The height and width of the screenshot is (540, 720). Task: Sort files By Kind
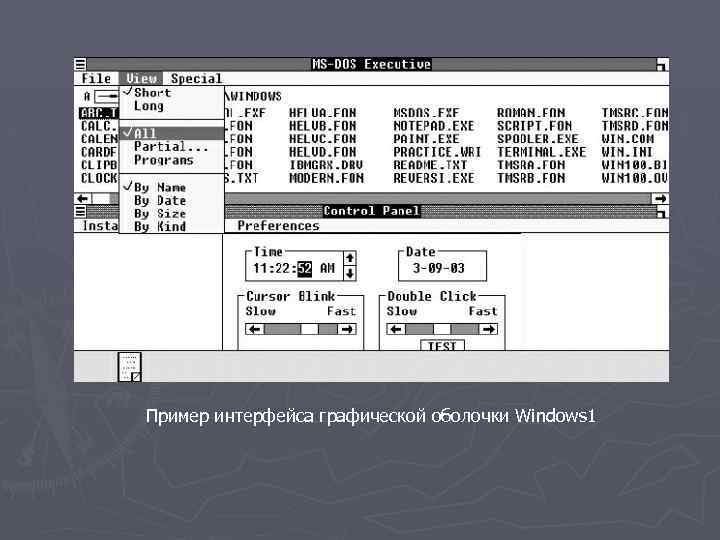pos(172,226)
